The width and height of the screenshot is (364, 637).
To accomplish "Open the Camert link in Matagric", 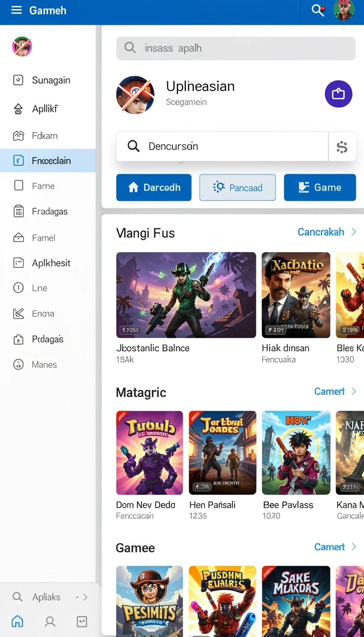I will pyautogui.click(x=329, y=391).
